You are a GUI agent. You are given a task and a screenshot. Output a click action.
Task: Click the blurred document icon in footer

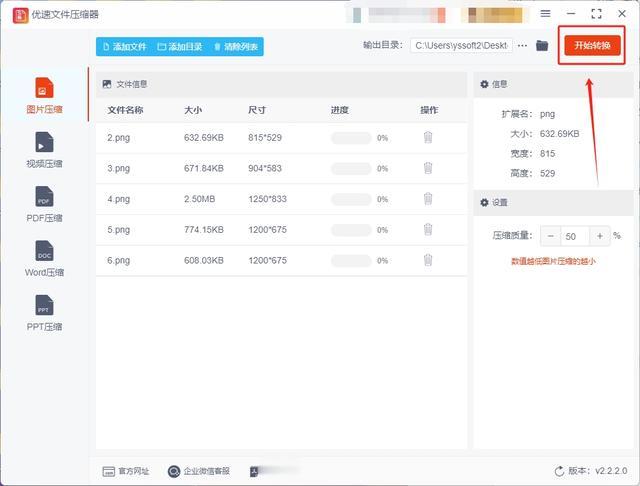tap(254, 471)
